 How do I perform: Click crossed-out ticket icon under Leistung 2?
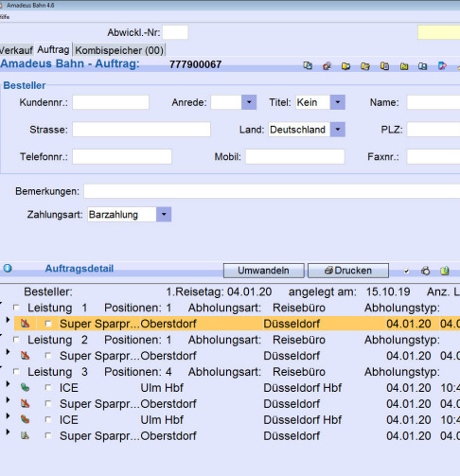26,356
